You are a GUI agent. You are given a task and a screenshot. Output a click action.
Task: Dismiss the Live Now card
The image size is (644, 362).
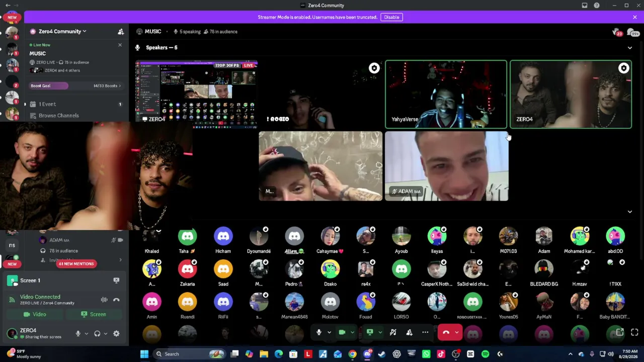point(120,45)
